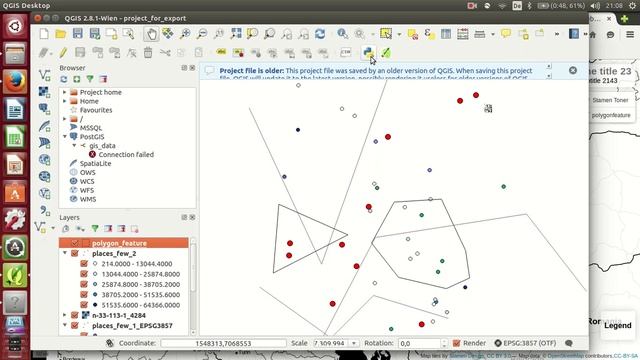The image size is (640, 360).
Task: Open the Scale dropdown list
Action: click(354, 343)
